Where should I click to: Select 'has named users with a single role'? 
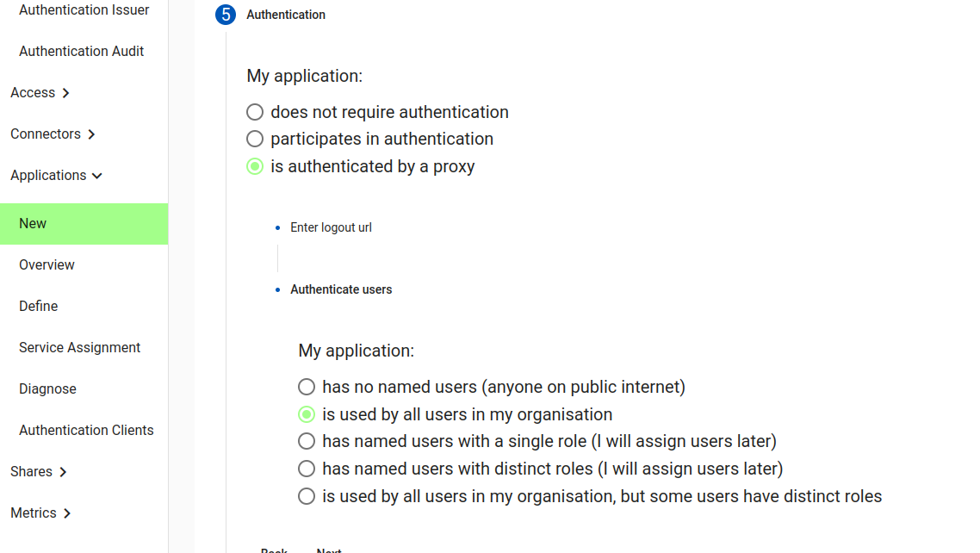coord(307,441)
